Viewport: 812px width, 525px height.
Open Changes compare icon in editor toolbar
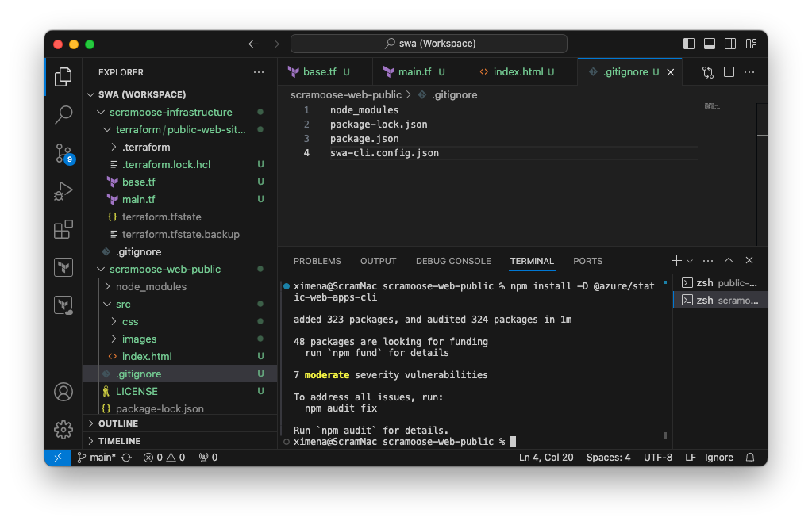[708, 72]
